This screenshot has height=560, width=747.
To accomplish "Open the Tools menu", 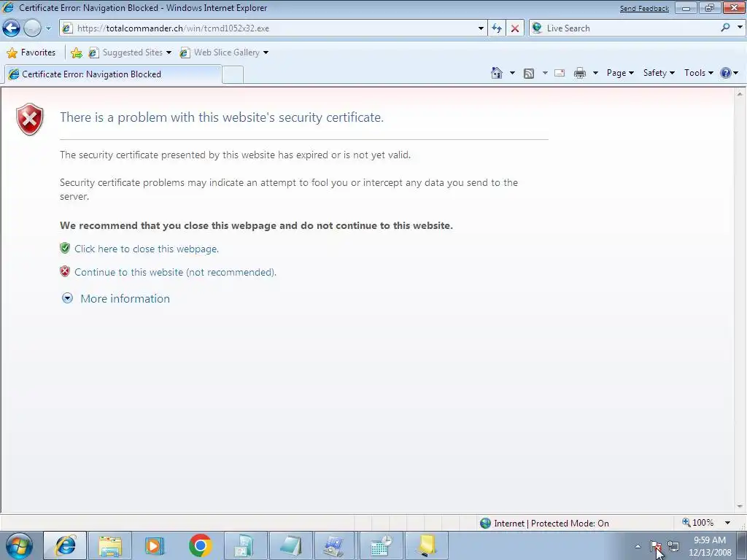I will pos(698,73).
